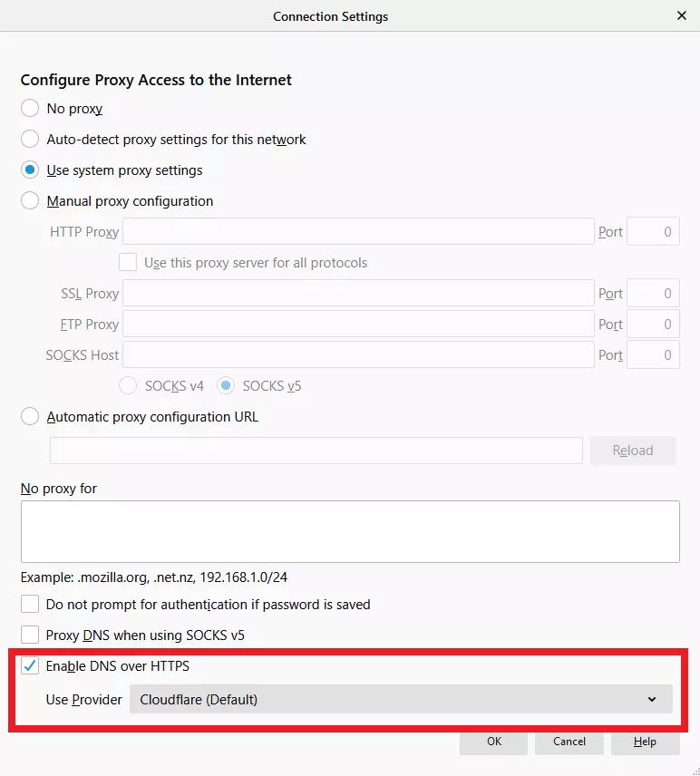
Task: Enable Manual proxy configuration
Action: [x=30, y=201]
